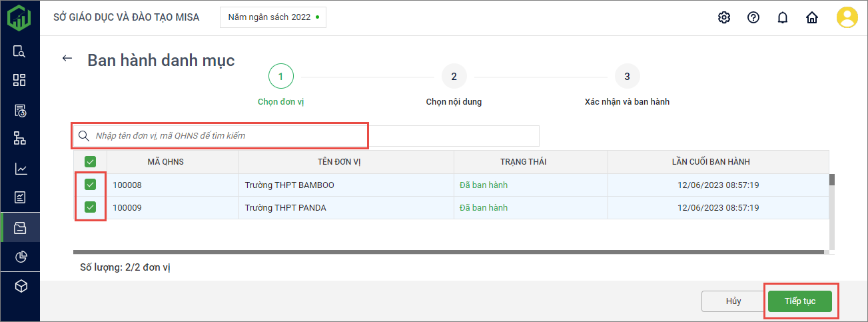Screen dimensions: 868x322
Task: Open the Năm ngân sách 2022 selector
Action: click(x=273, y=17)
